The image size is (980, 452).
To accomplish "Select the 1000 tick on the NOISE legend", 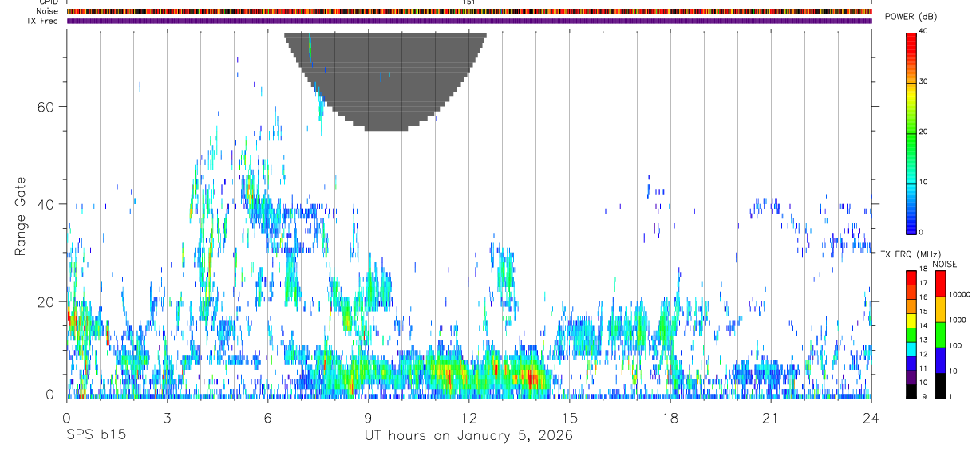I will [x=958, y=320].
